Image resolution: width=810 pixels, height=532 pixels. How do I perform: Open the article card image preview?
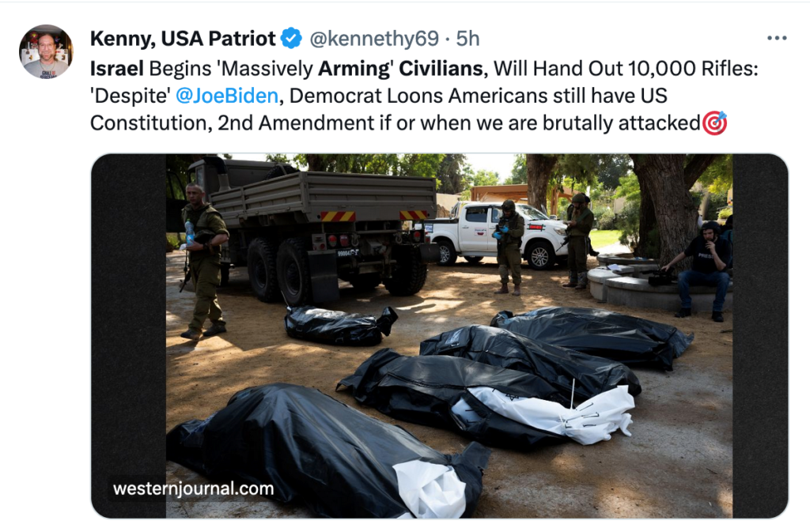pyautogui.click(x=440, y=336)
